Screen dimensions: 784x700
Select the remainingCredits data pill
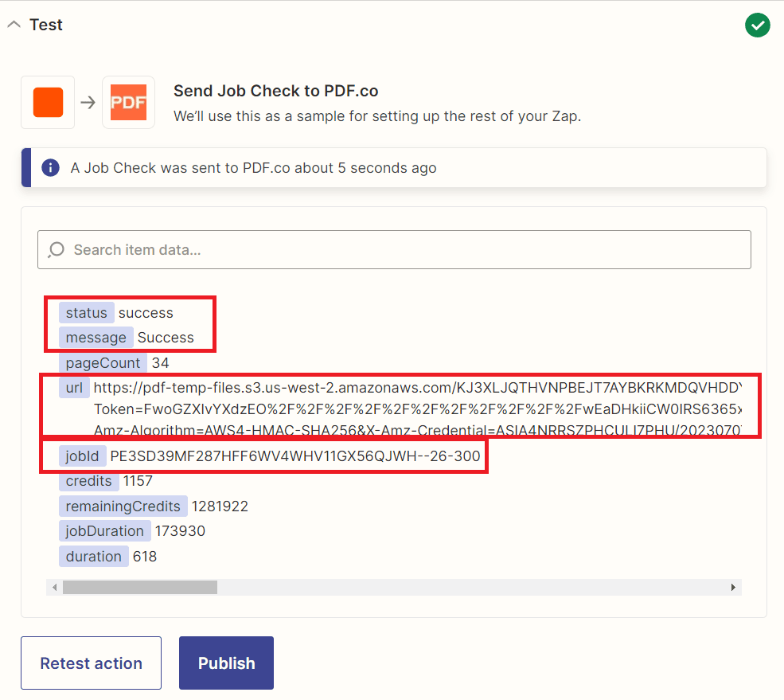coord(123,506)
